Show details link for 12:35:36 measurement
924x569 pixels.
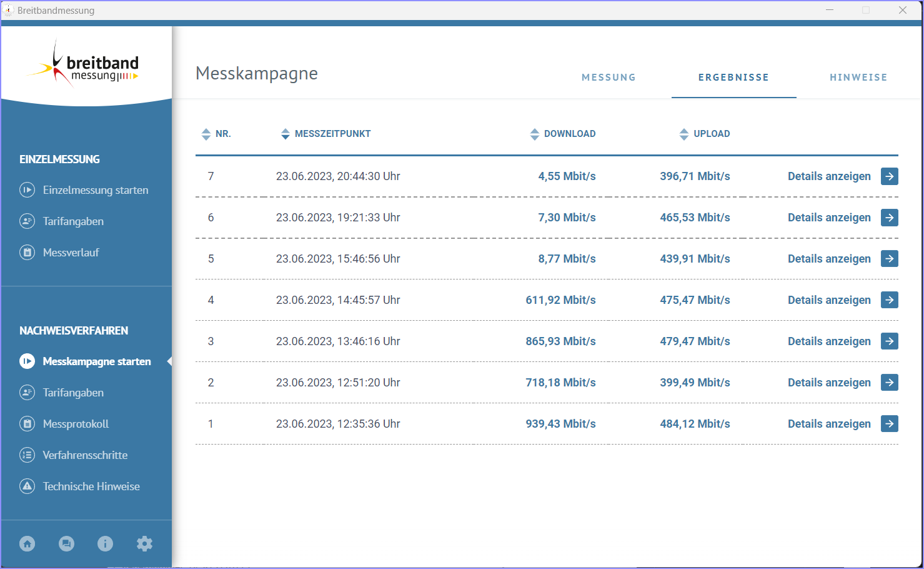pyautogui.click(x=829, y=424)
